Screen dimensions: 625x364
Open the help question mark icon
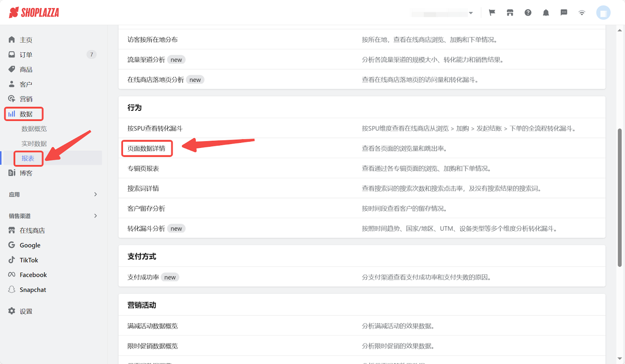pos(528,12)
